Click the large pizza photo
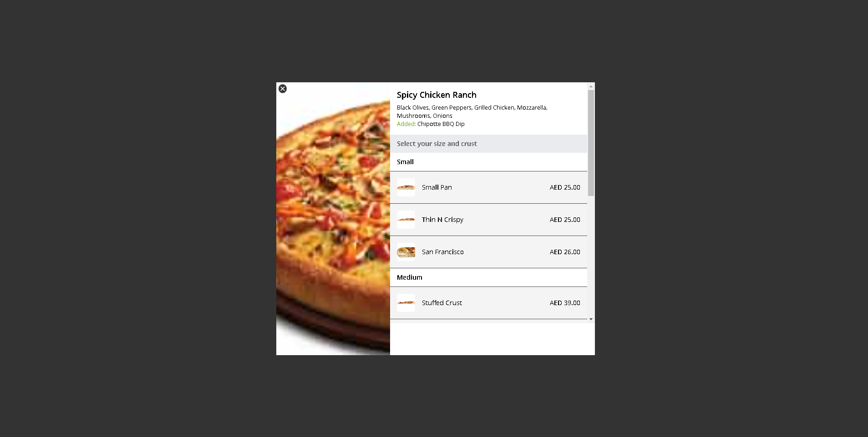868x437 pixels. coord(333,219)
